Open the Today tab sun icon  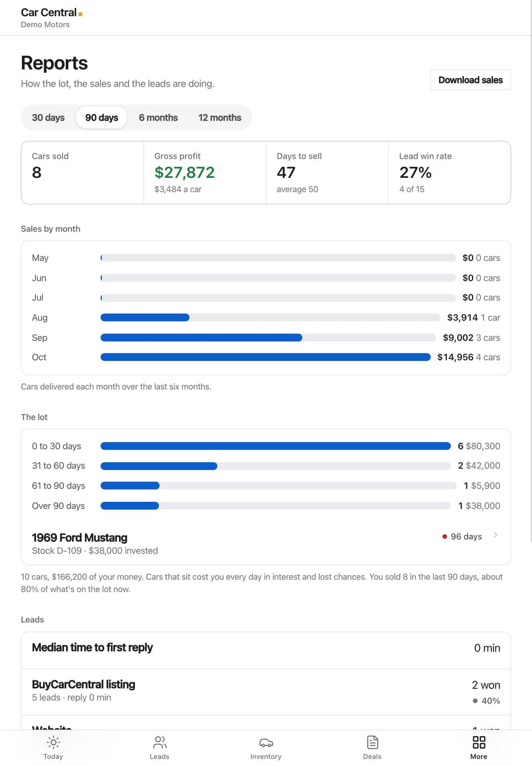(53, 742)
